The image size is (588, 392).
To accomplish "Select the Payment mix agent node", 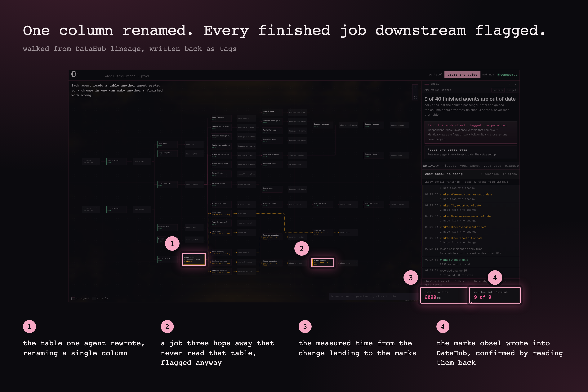I will (167, 228).
